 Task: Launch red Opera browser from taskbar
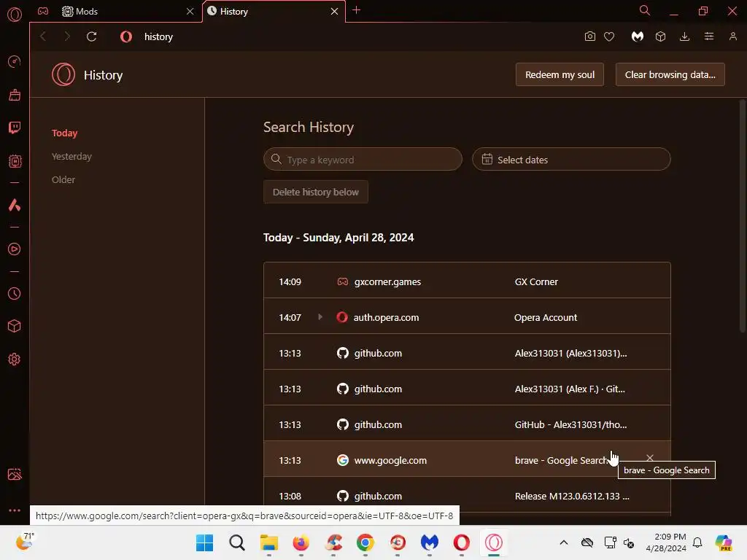point(462,542)
